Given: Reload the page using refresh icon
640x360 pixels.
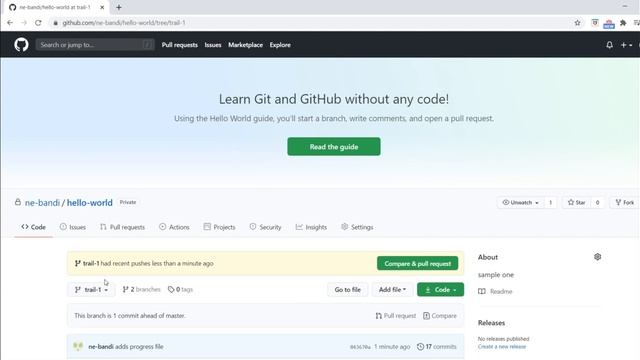Looking at the screenshot, I should pos(38,23).
